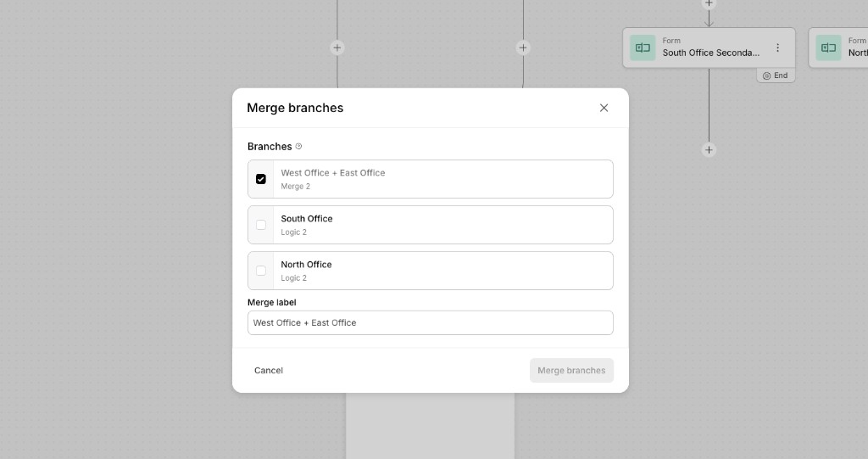This screenshot has width=868, height=459.
Task: Check the North Office branch checkbox
Action: pos(261,271)
